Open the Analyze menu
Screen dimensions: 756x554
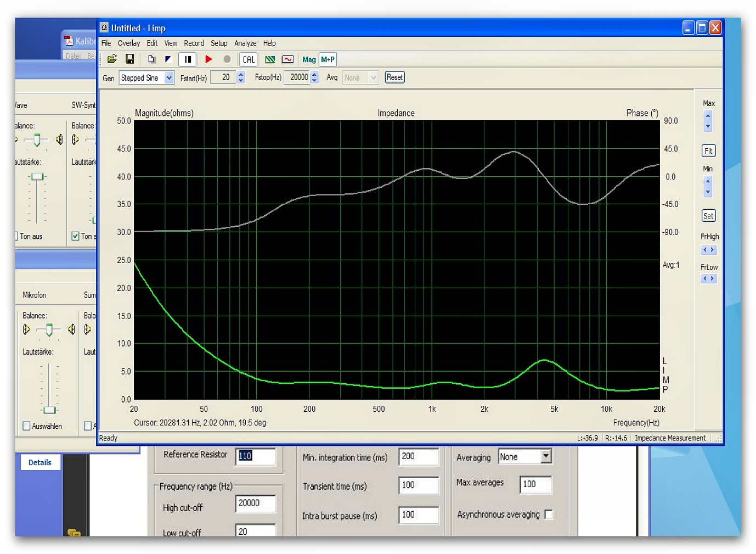(x=245, y=43)
